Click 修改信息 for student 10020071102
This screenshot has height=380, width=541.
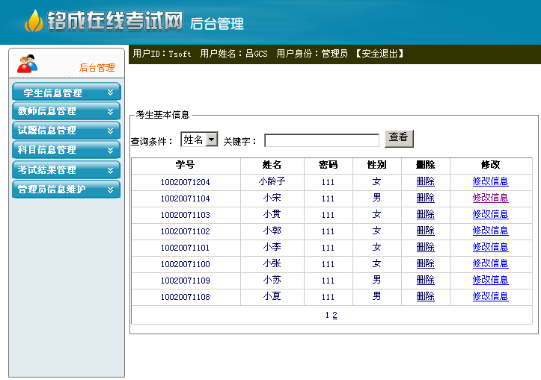pyautogui.click(x=490, y=231)
